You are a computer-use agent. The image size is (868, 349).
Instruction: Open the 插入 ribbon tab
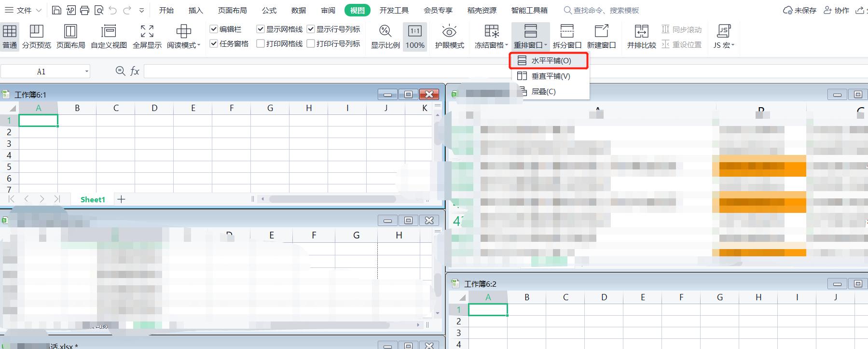(195, 10)
